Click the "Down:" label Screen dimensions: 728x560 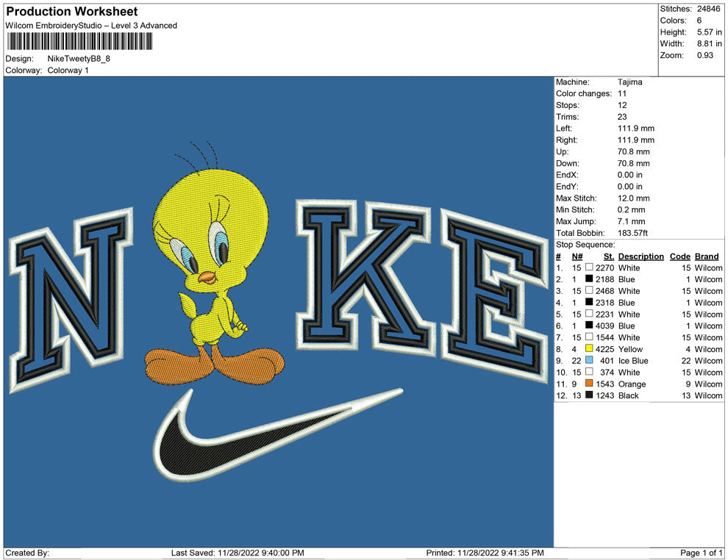(x=568, y=163)
